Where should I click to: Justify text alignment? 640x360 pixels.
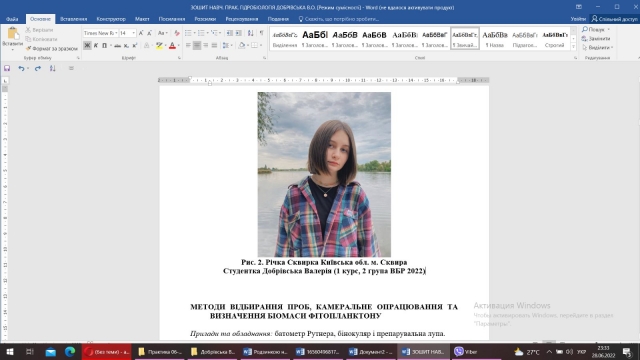214,45
